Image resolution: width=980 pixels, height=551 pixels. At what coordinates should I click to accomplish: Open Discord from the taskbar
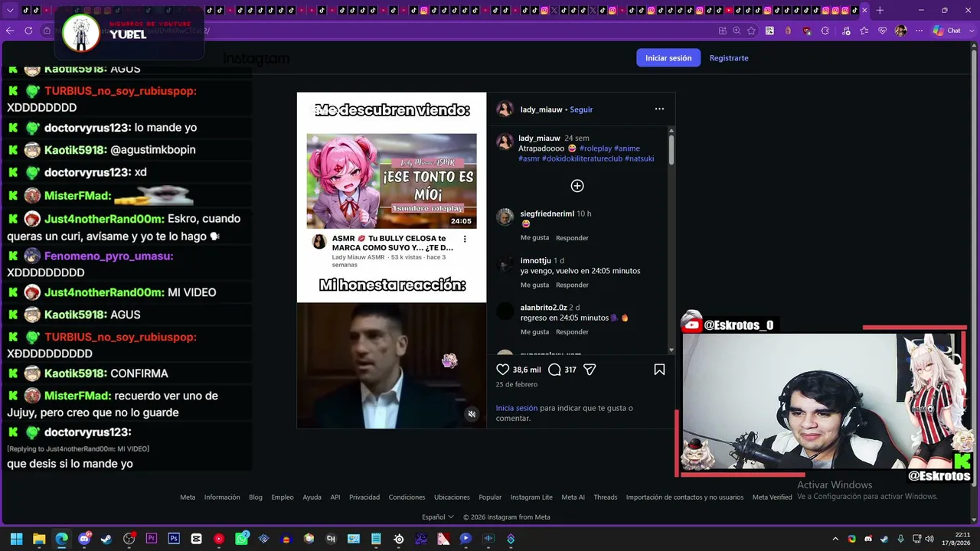point(84,539)
